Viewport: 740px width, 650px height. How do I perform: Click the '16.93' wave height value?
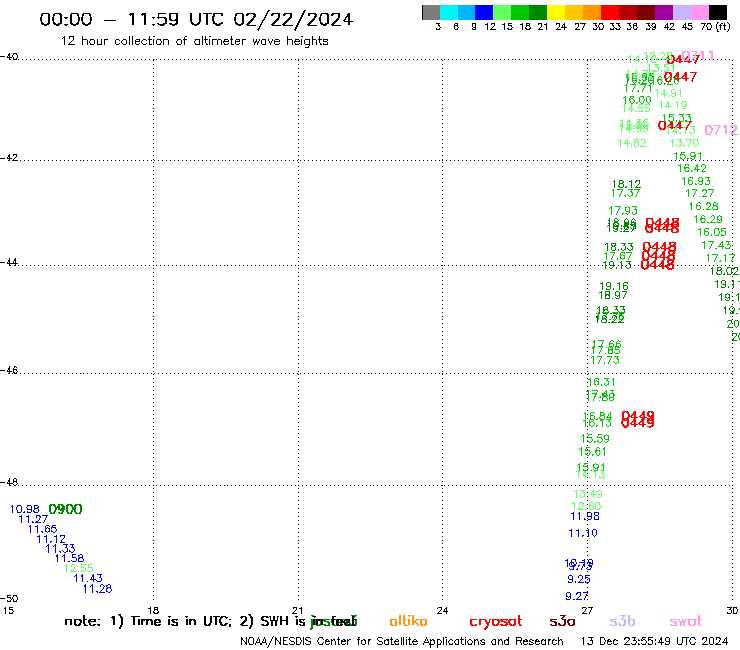pos(696,181)
